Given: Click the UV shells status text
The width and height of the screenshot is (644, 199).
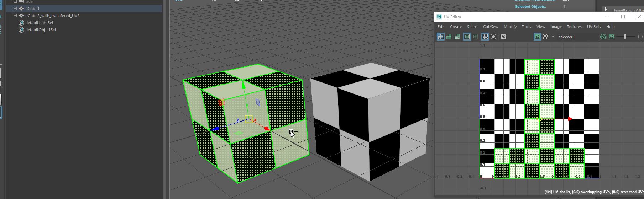Looking at the screenshot, I should point(594,192).
